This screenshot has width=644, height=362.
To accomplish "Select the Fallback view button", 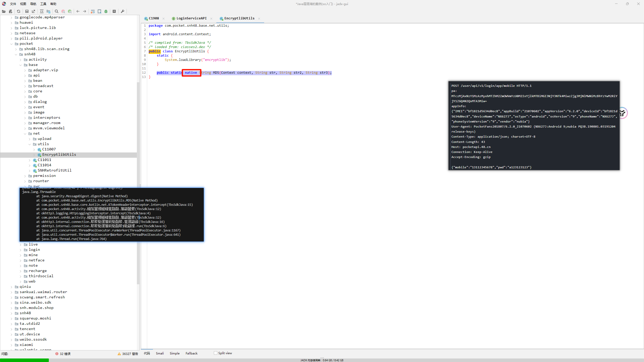I will [x=191, y=353].
